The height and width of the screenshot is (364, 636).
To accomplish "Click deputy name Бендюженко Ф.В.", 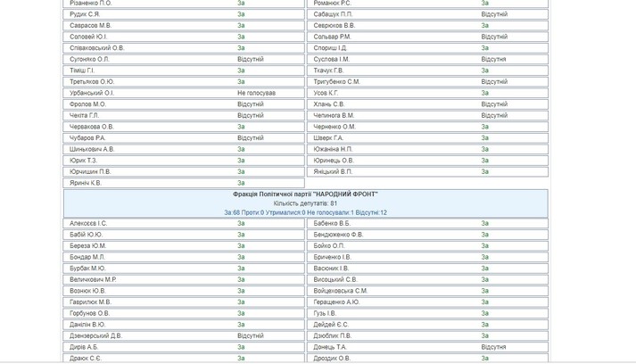I will click(339, 235).
